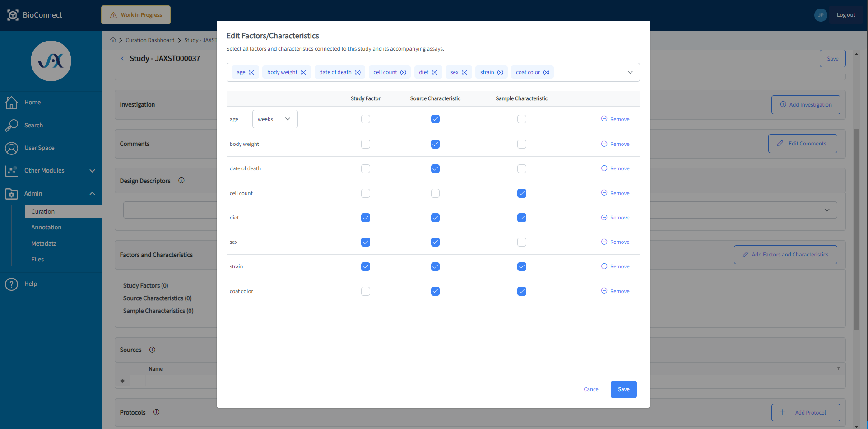Screen dimensions: 868x429
Task: Open Home from the sidebar icon
Action: point(12,103)
